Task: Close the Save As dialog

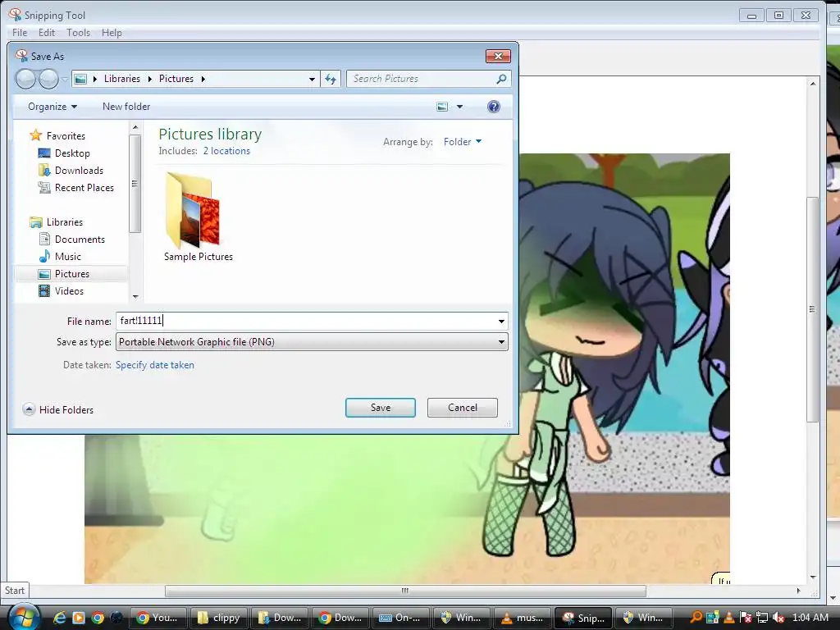Action: click(498, 57)
